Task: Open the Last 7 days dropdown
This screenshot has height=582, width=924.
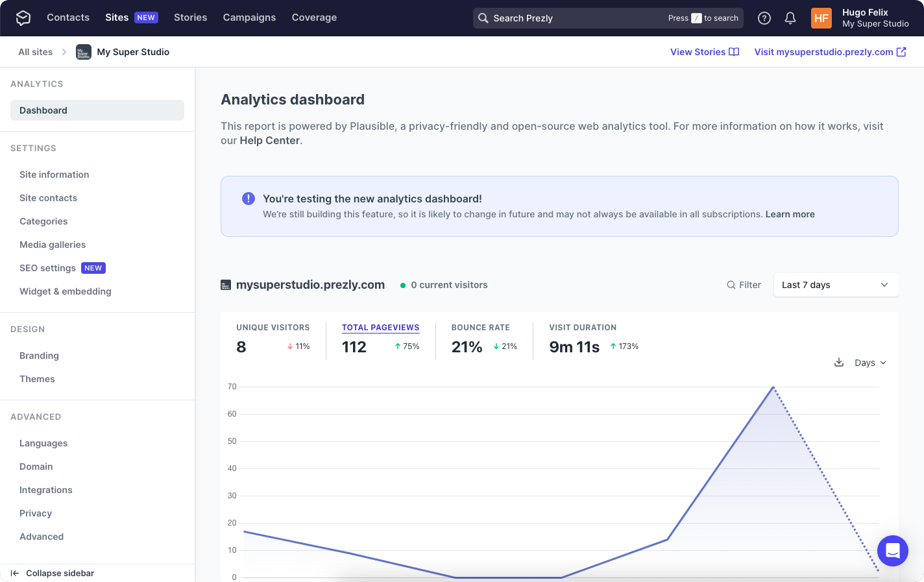Action: (836, 285)
